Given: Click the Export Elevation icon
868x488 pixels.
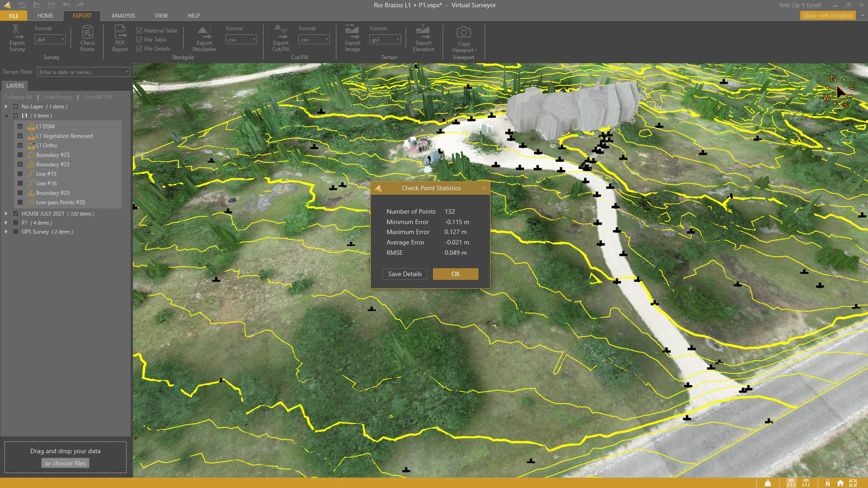Looking at the screenshot, I should [x=423, y=32].
